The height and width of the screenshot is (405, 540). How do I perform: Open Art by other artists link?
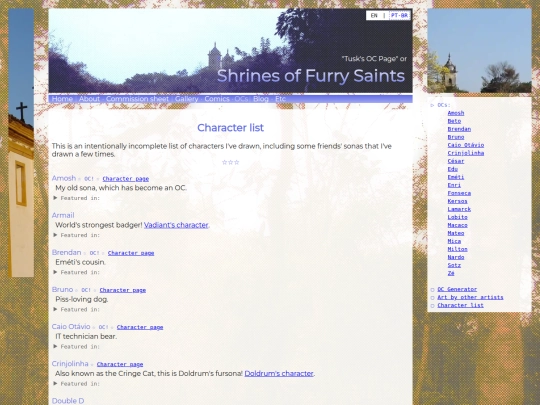(470, 297)
